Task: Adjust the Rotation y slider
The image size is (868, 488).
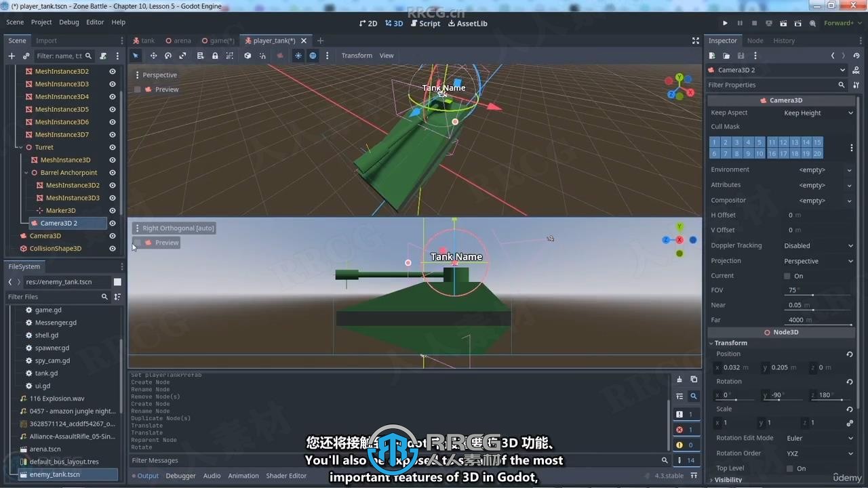Action: click(x=781, y=400)
